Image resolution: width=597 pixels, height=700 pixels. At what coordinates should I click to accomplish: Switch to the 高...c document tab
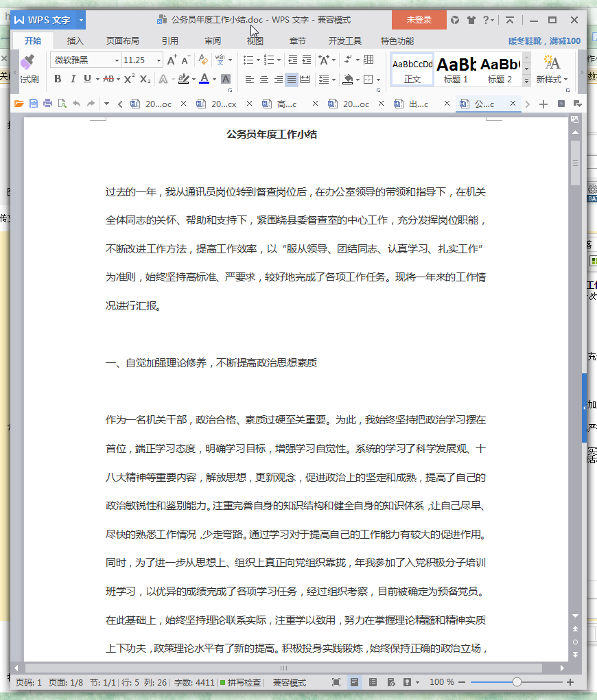[x=281, y=104]
